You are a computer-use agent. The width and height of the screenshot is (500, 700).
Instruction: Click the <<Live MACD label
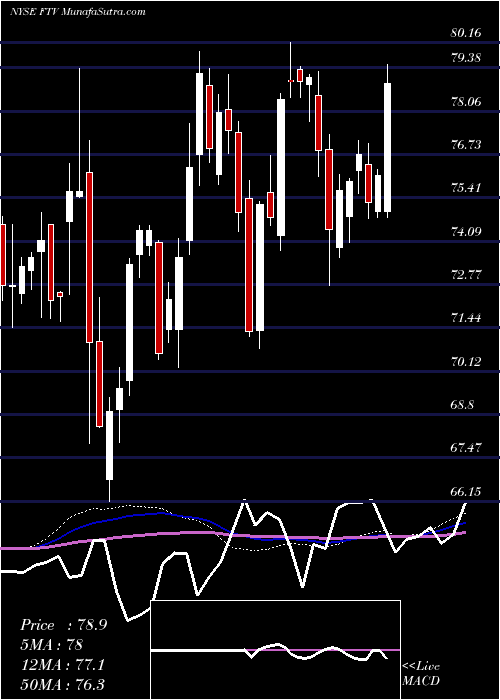click(421, 674)
